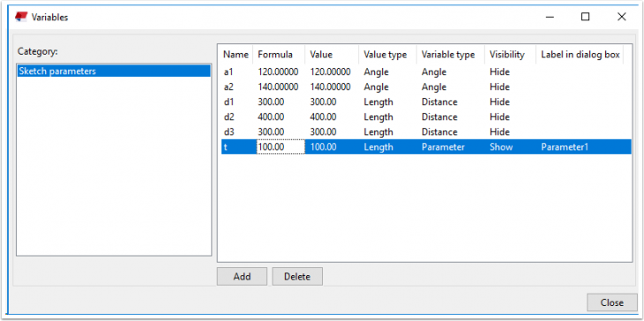
Task: Click d2 value cell 400.00
Action: pyautogui.click(x=323, y=117)
